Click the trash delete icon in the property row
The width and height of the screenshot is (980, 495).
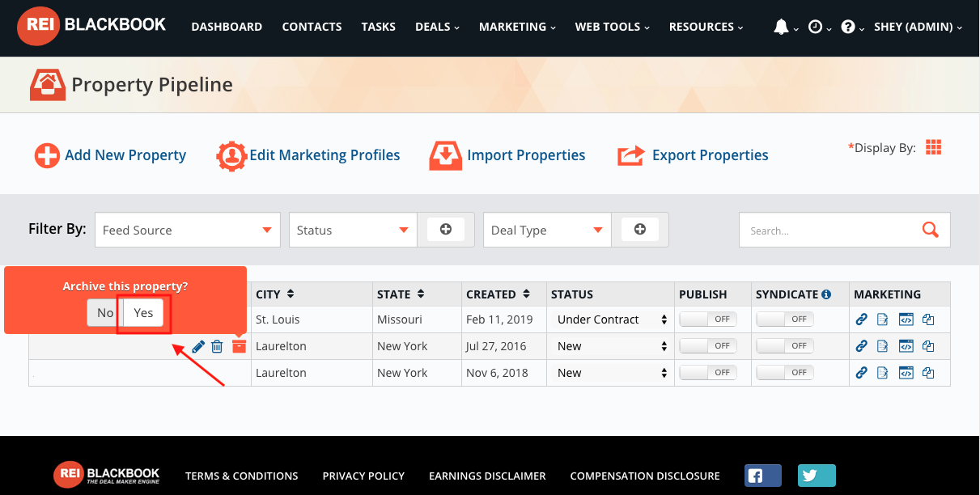coord(217,346)
